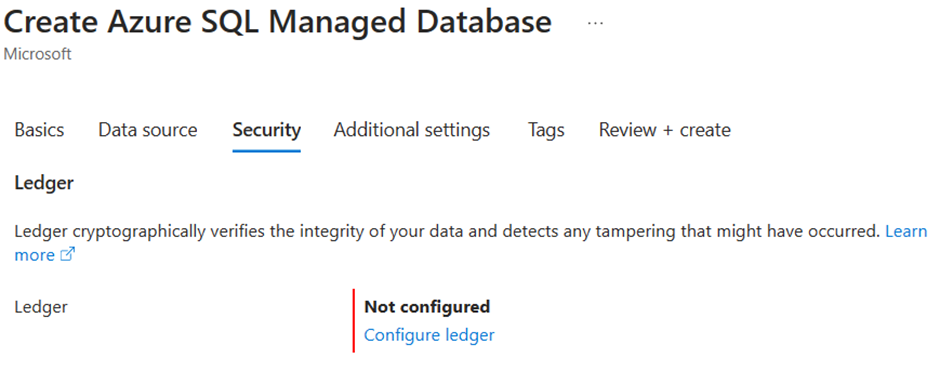Click the Microsoft publisher subtitle

(37, 54)
